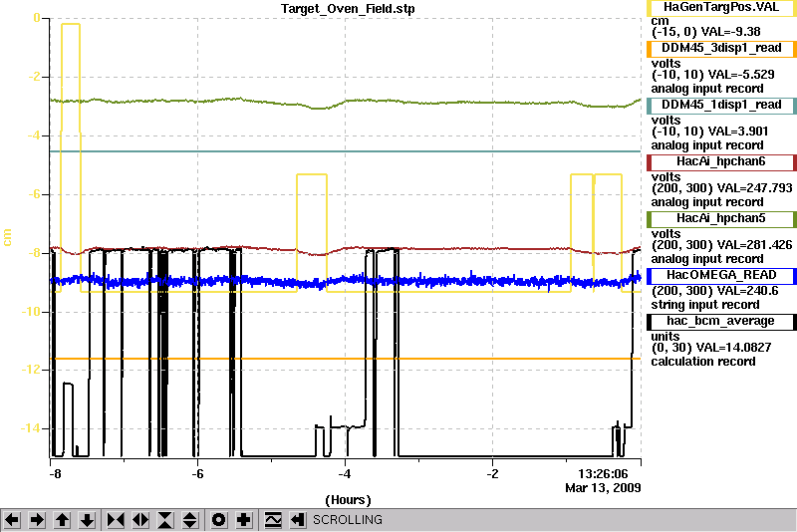Click the -8 tick label on the x-axis
This screenshot has width=797, height=532.
point(55,474)
